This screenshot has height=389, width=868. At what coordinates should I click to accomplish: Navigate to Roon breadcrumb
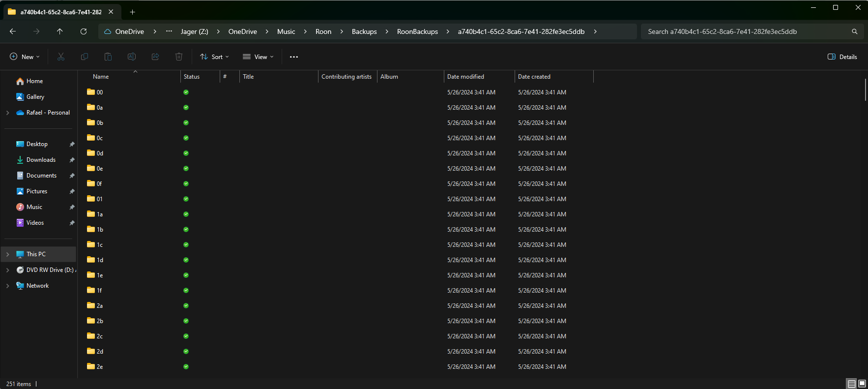[323, 31]
